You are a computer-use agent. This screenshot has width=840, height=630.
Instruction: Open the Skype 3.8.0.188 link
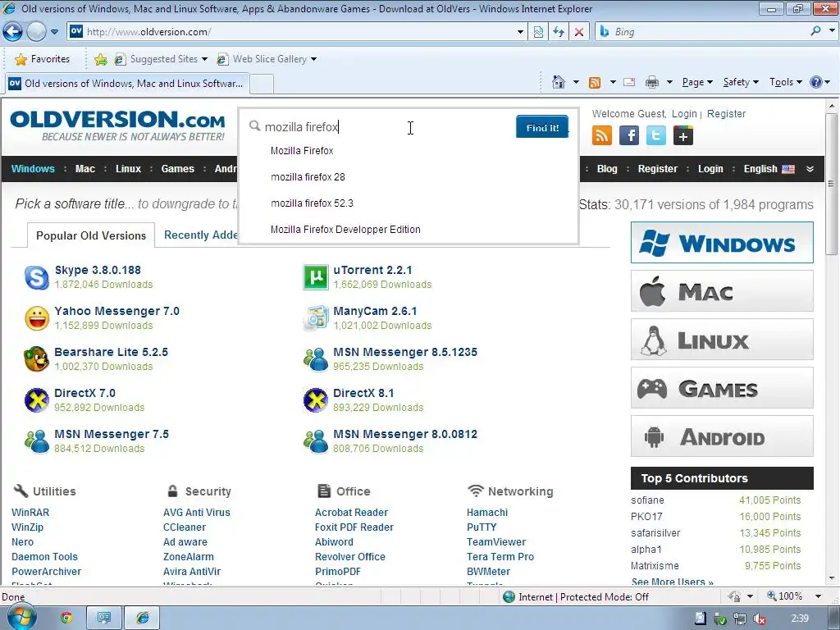pos(98,270)
